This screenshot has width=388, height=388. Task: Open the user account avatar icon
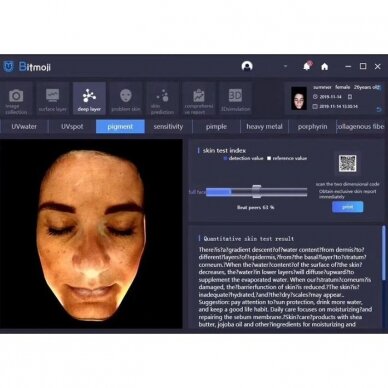[247, 66]
